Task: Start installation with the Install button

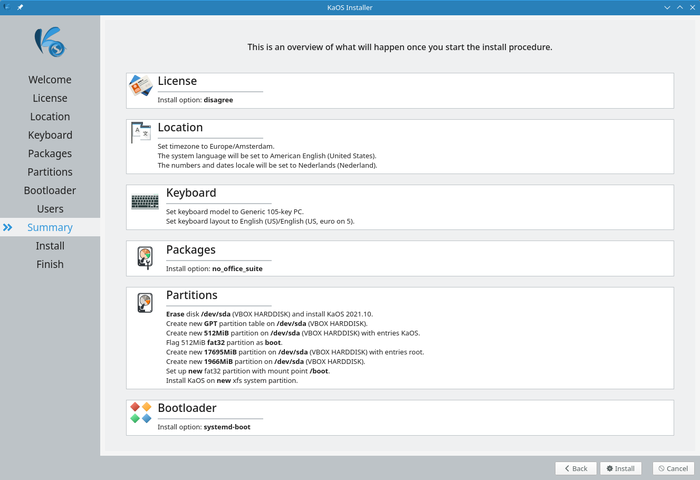Action: pos(620,468)
